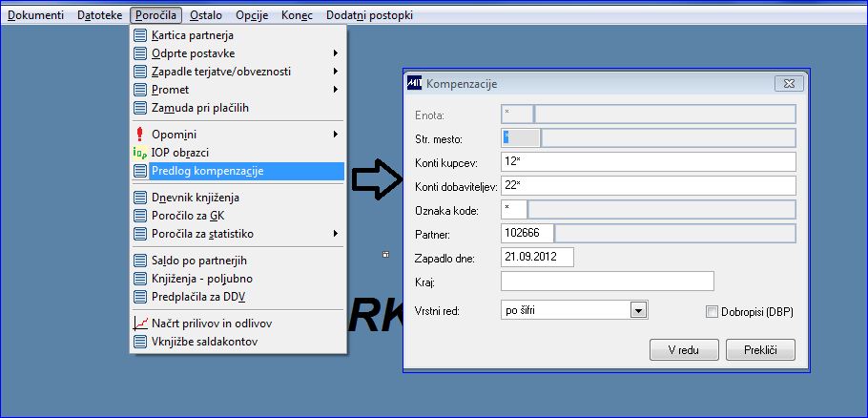Click the red exclamation Opomini icon
The width and height of the screenshot is (868, 418).
pos(140,135)
